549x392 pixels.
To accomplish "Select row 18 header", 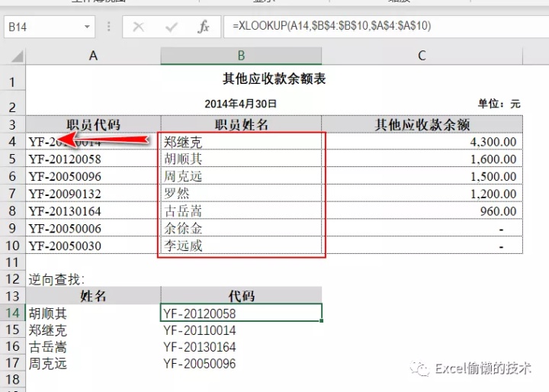I will click(13, 379).
